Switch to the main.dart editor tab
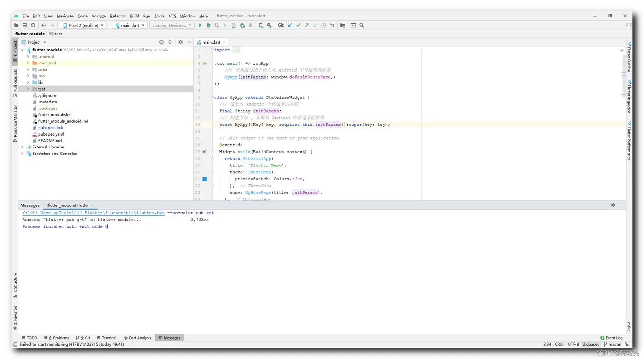Viewport: 644px width, 359px height. (211, 42)
